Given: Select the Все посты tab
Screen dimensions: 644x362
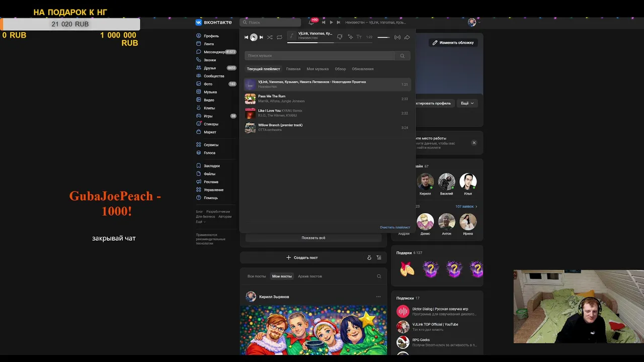Looking at the screenshot, I should pyautogui.click(x=257, y=276).
